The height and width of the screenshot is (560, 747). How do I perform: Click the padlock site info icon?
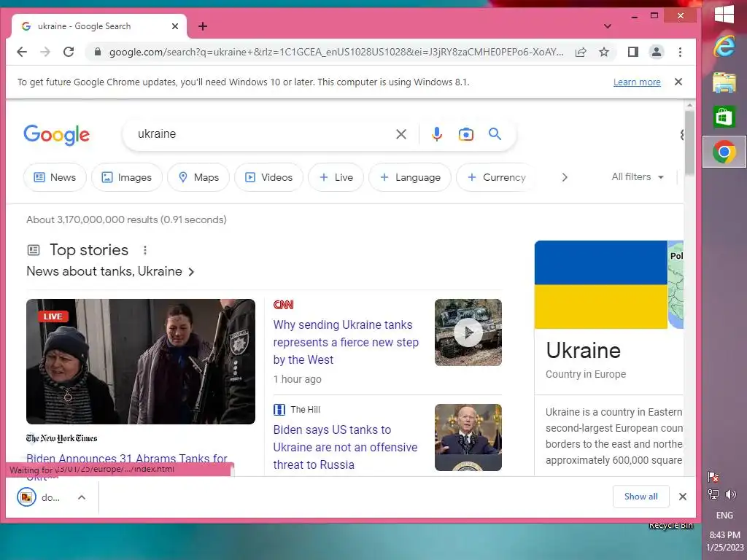pyautogui.click(x=98, y=52)
